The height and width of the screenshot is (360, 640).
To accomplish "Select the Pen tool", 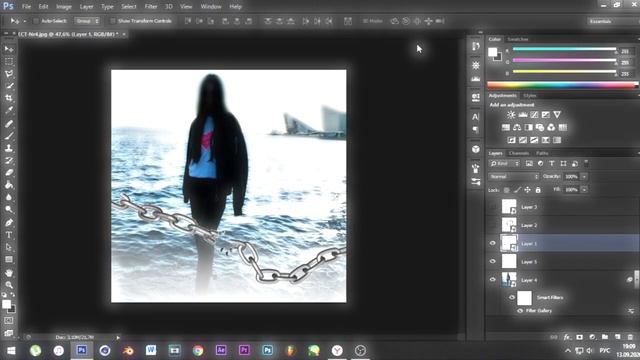I will coord(9,223).
